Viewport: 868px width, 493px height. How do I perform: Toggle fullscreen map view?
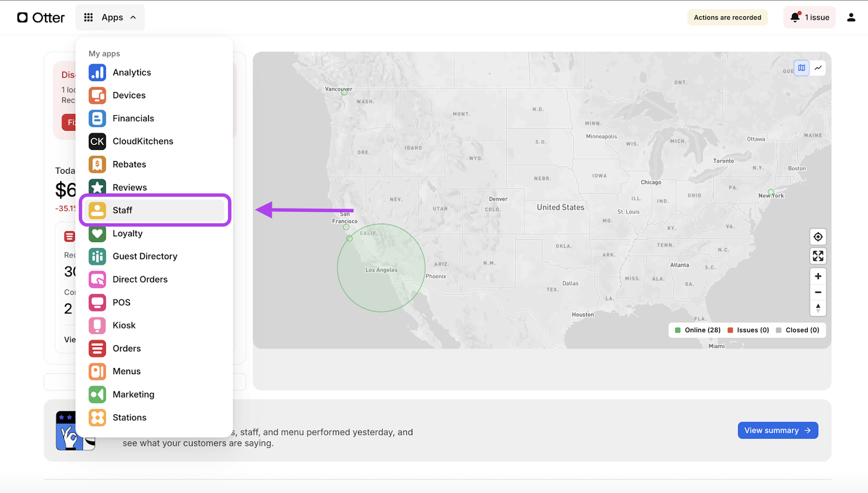click(818, 256)
